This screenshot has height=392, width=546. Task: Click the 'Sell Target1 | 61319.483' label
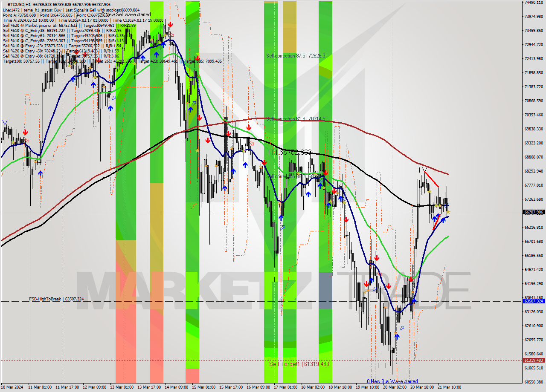299,364
